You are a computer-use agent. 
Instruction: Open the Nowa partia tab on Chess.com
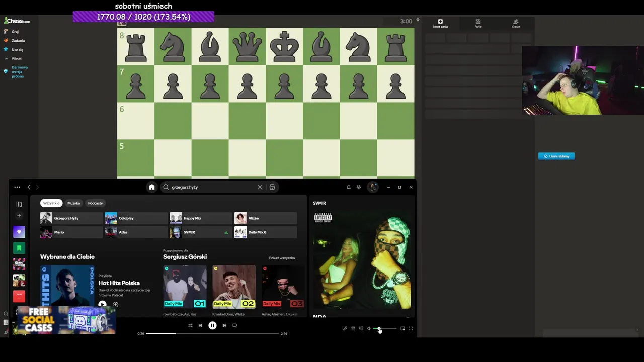[x=440, y=24]
